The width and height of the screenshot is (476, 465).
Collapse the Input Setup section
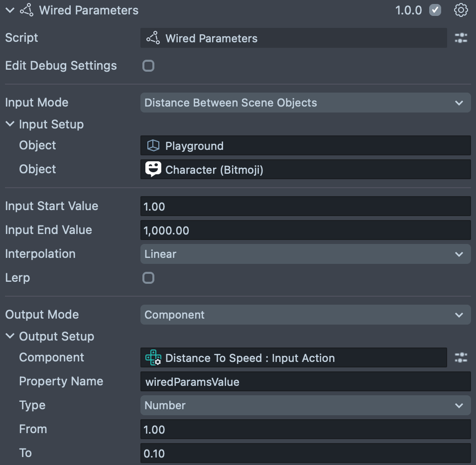pos(10,124)
